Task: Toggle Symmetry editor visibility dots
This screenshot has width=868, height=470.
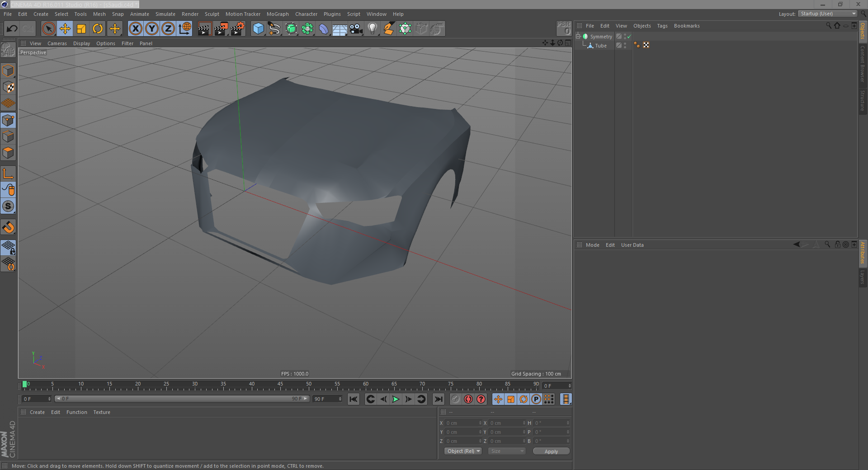Action: pos(625,37)
